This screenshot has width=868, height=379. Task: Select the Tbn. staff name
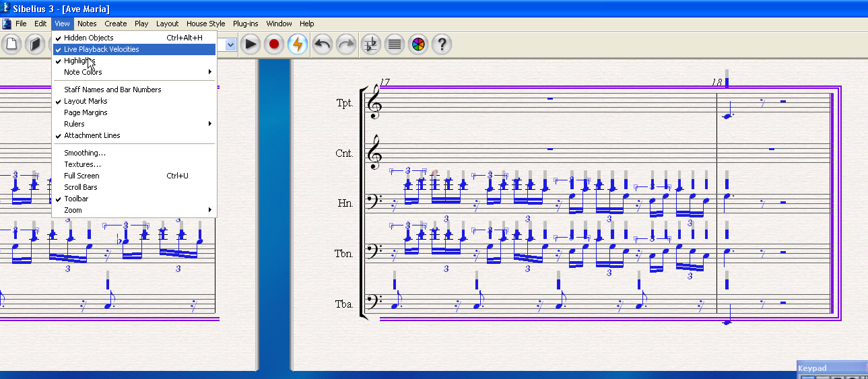coord(344,254)
